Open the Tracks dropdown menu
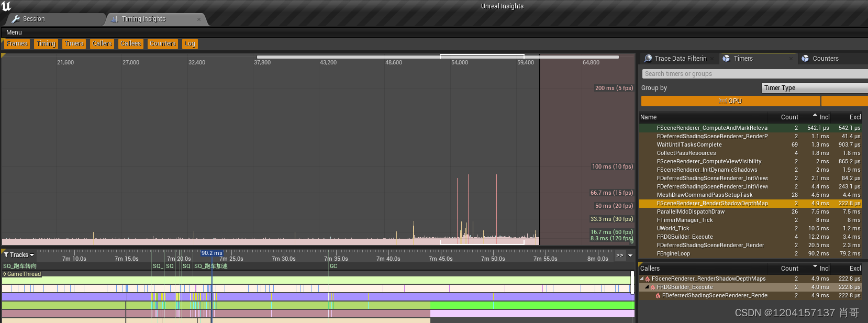 tap(19, 255)
